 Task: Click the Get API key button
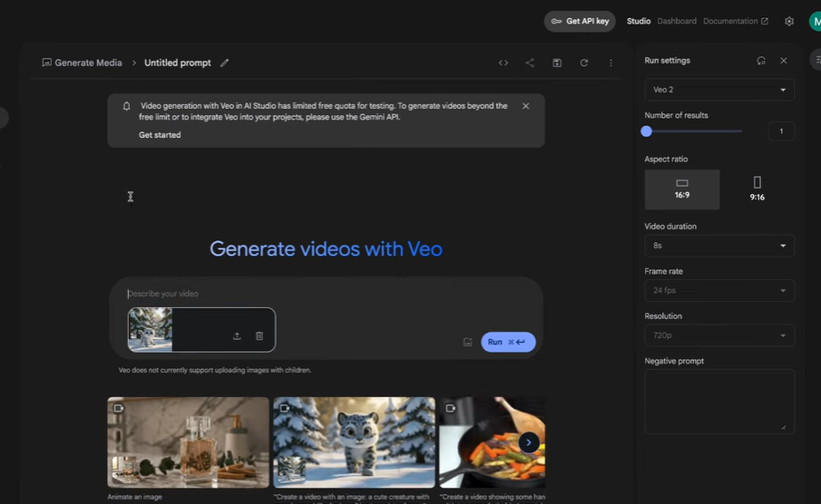click(x=580, y=22)
